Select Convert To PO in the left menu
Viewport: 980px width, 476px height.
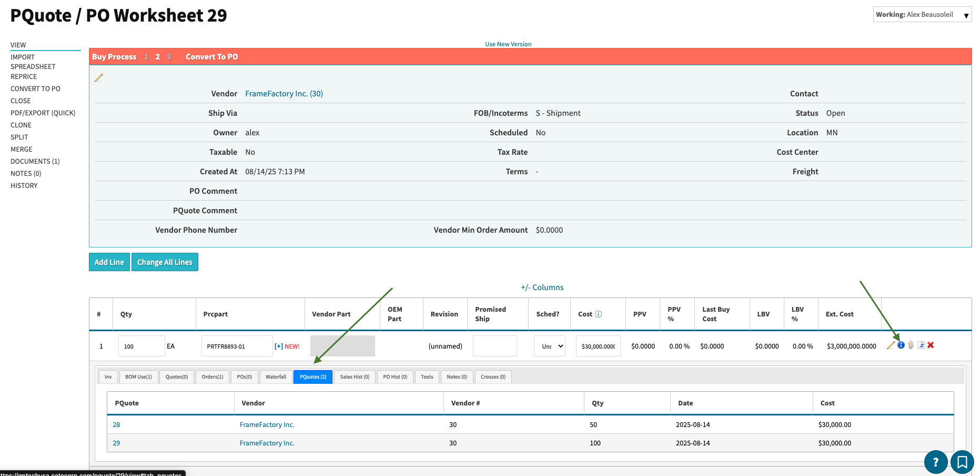pyautogui.click(x=35, y=89)
